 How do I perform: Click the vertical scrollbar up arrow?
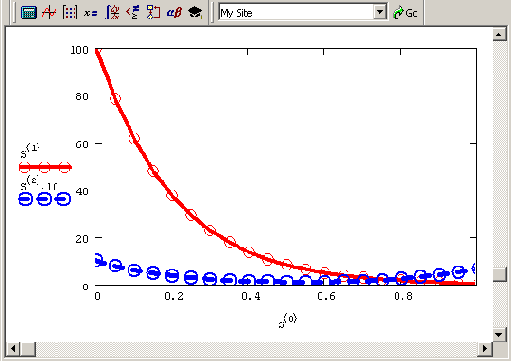point(499,34)
